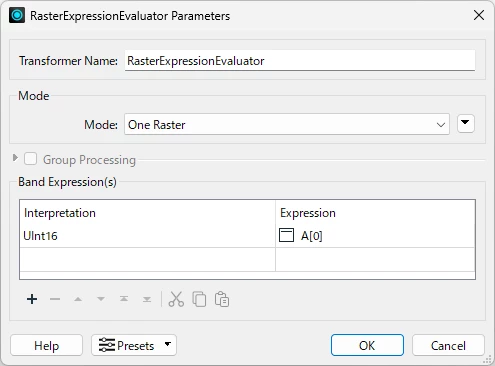Click the OK button

(x=367, y=345)
